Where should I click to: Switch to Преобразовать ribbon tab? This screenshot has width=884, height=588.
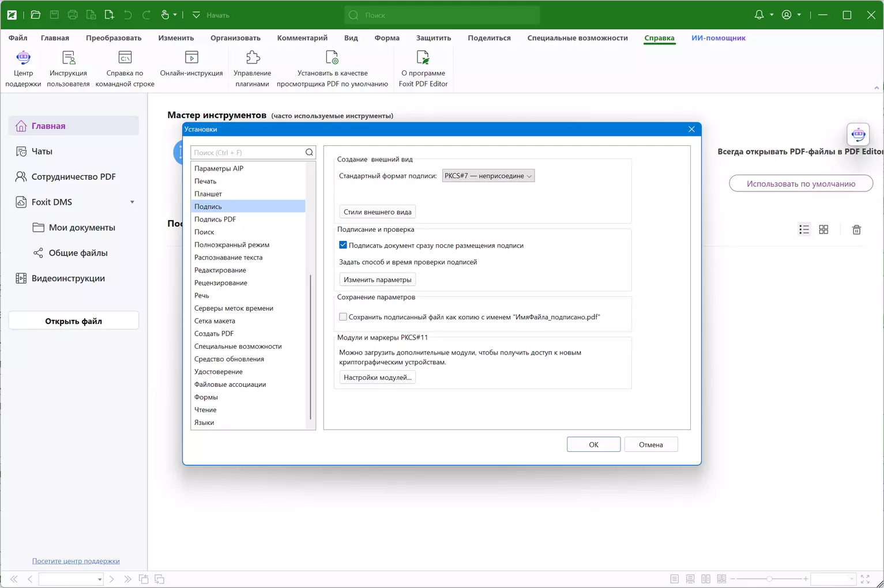coord(114,37)
